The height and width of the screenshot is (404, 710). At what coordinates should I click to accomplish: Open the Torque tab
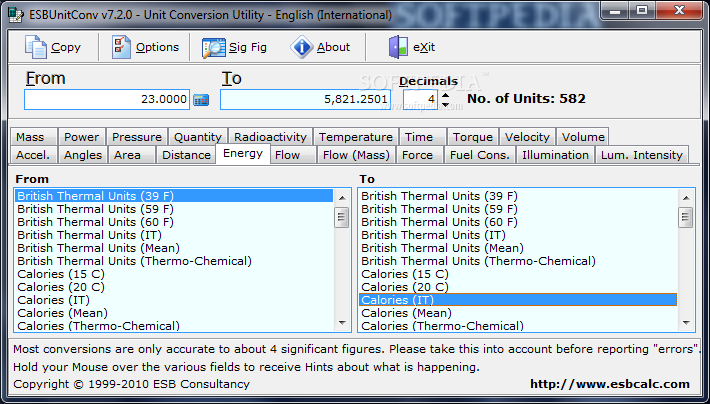coord(473,137)
